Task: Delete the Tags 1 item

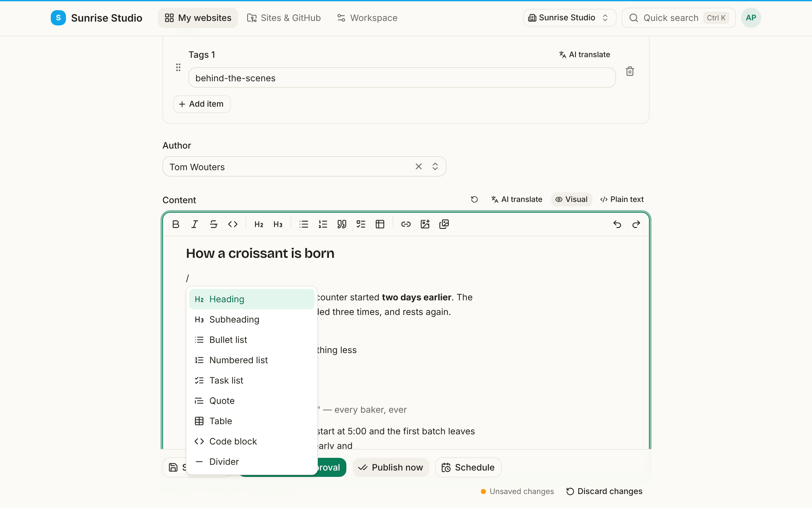Action: [x=630, y=71]
